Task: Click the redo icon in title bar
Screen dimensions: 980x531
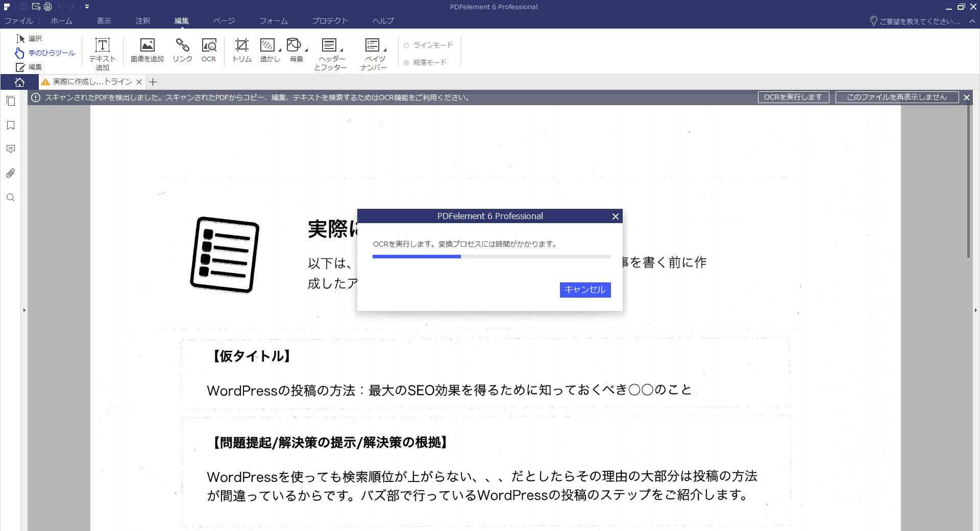Action: 71,7
